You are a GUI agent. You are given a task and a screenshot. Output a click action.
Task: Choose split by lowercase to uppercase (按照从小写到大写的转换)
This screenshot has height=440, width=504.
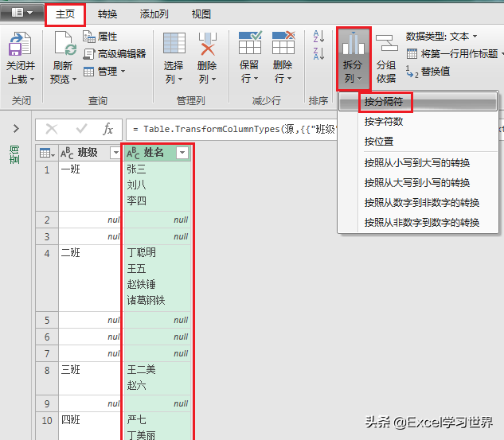418,163
